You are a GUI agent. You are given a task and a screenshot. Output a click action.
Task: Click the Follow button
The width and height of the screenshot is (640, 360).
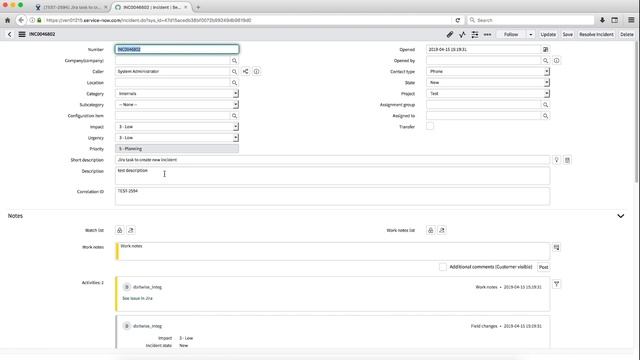(511, 35)
